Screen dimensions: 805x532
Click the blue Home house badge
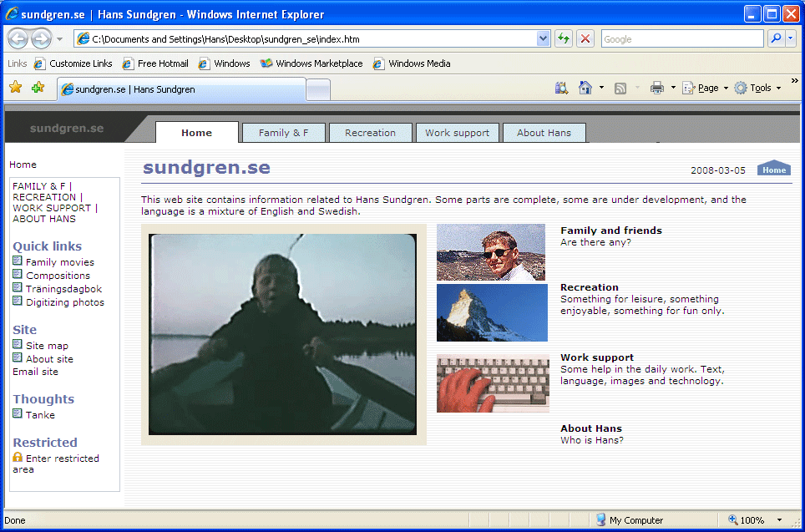(773, 169)
